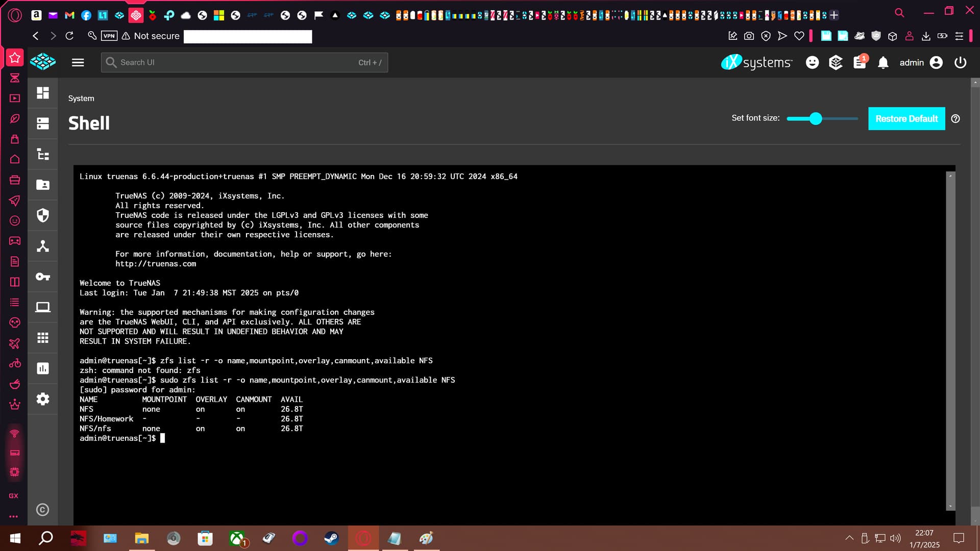The height and width of the screenshot is (551, 980).
Task: Open Virtualization laptop icon in sidebar
Action: pos(43,307)
